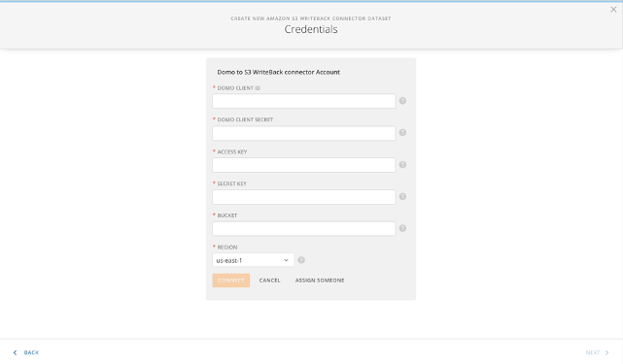
Task: Click the Credentials title text
Action: [311, 29]
